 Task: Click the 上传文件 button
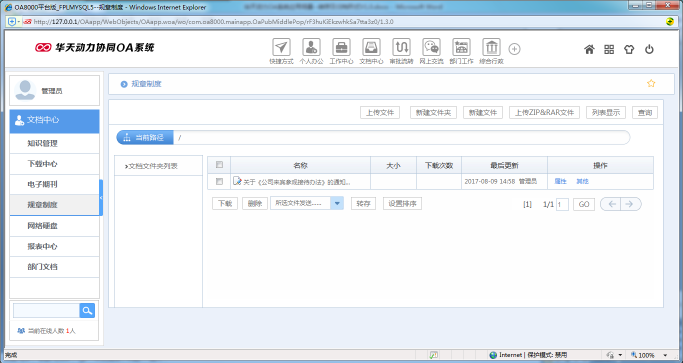click(x=380, y=112)
